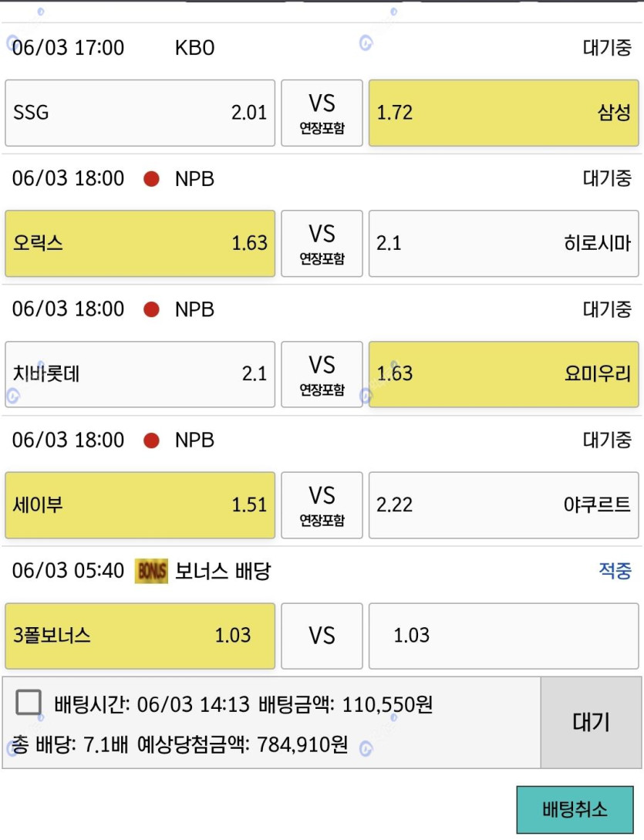Screen dimensions: 644x840
Task: Select 히로시마 at odds 2.1
Action: click(x=504, y=244)
